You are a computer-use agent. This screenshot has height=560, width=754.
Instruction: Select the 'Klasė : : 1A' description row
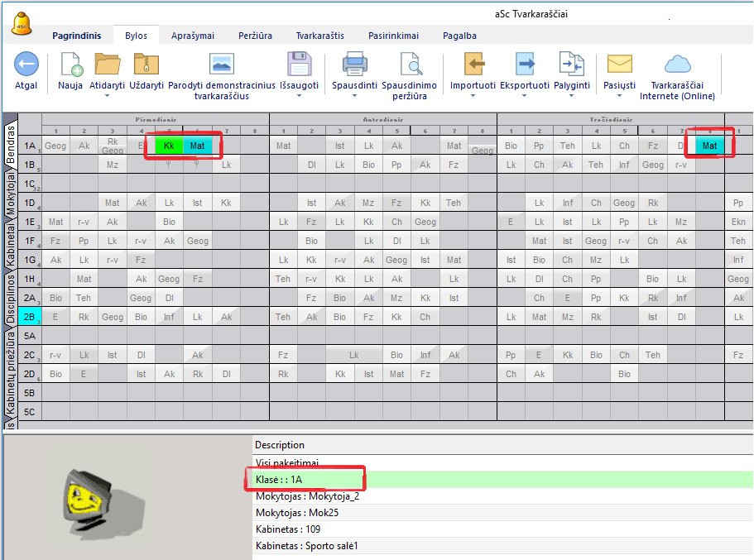pos(306,479)
